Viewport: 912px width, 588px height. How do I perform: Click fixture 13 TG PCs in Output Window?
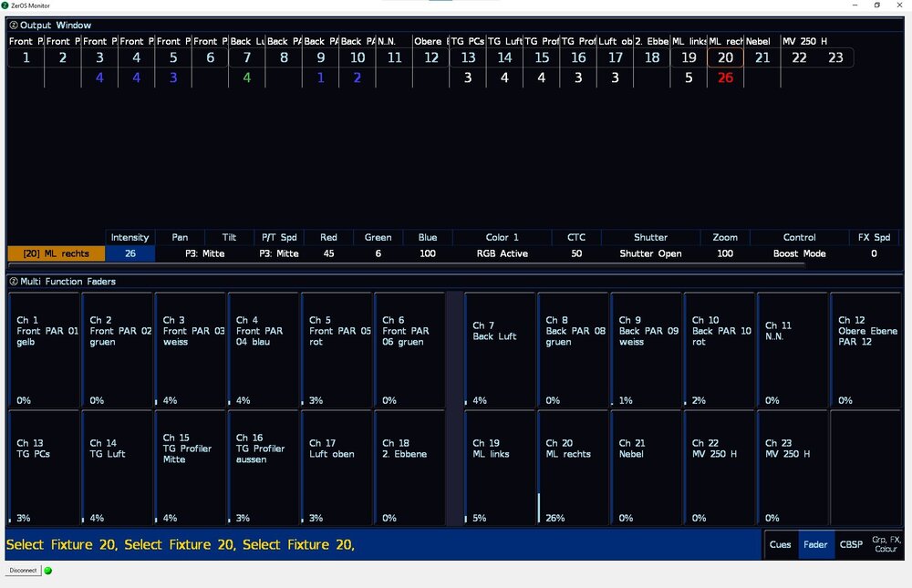468,57
